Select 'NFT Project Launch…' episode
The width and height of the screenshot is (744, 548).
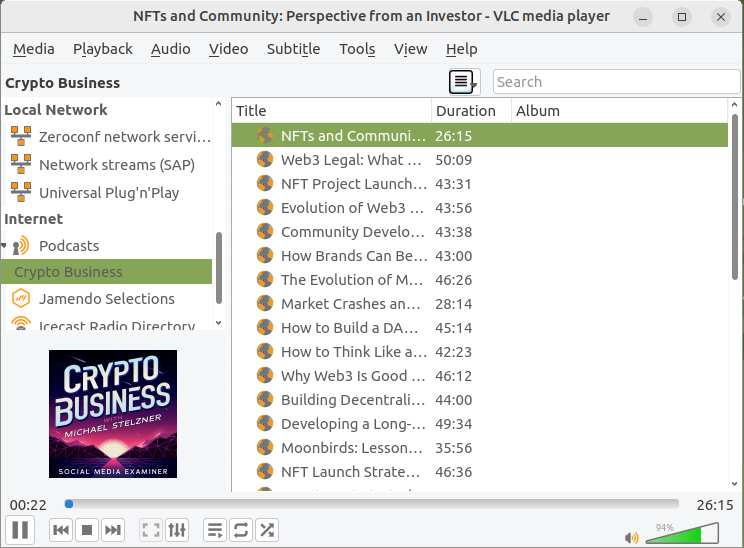[x=480, y=184]
